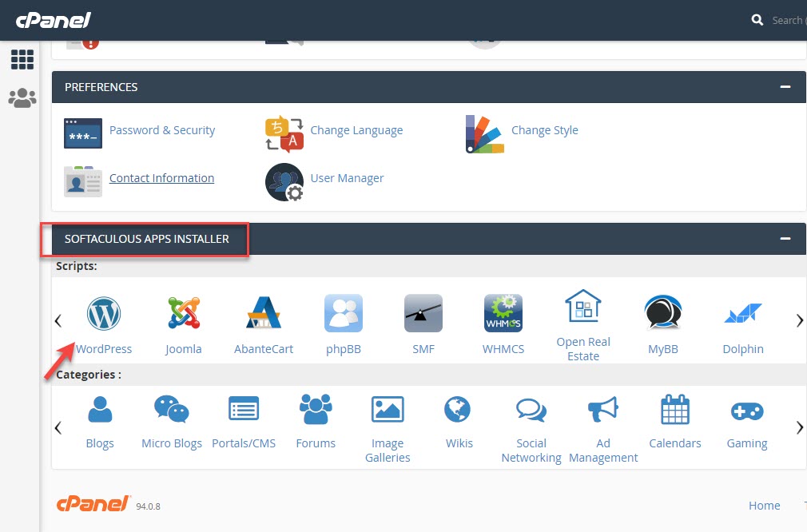Open the Social Networking category icon
This screenshot has width=807, height=532.
(531, 410)
